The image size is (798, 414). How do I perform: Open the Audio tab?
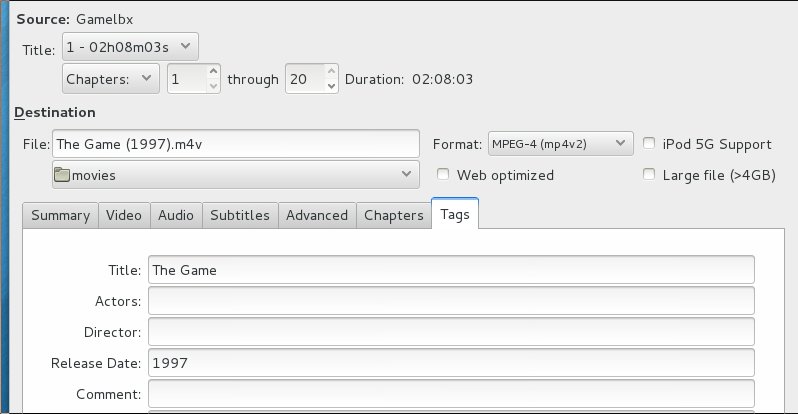coord(176,215)
